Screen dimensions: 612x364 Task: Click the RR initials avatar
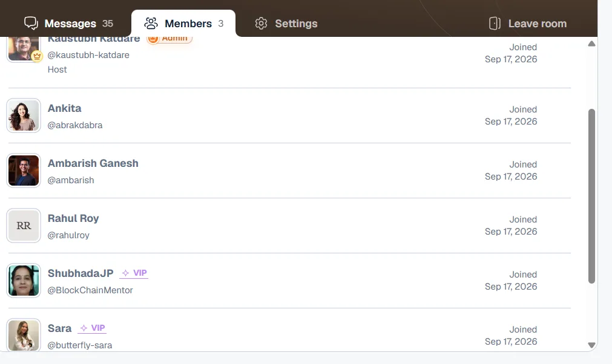pyautogui.click(x=24, y=226)
